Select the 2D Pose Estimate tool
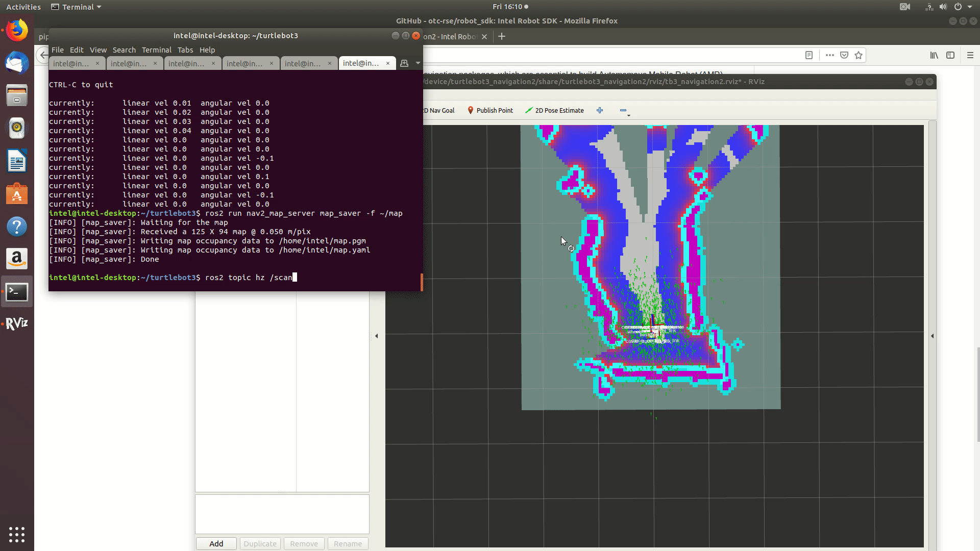The width and height of the screenshot is (980, 551). [x=554, y=110]
